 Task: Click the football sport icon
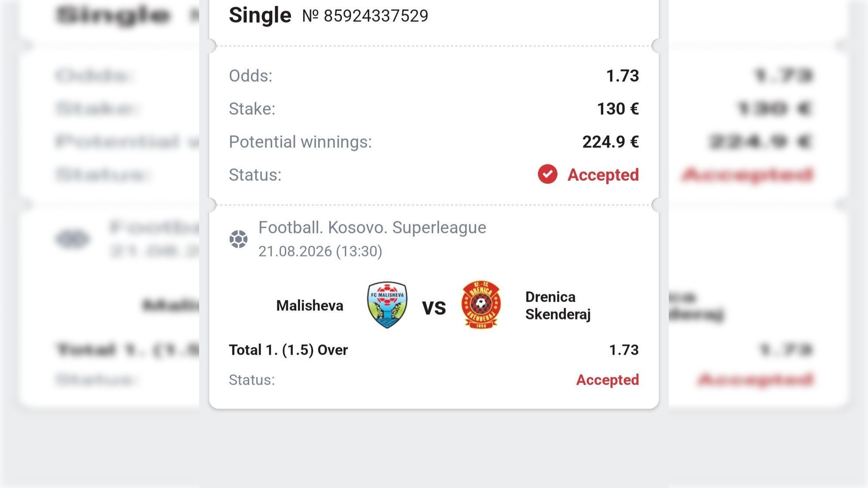coord(238,239)
